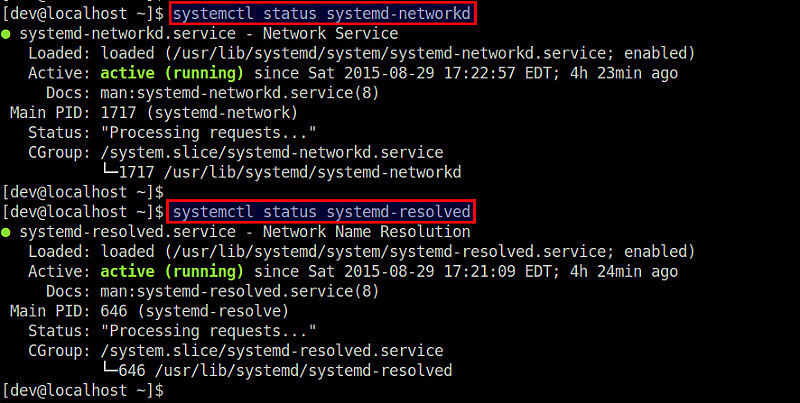Click the green status dot beside systemd-resolved.service
The height and width of the screenshot is (403, 800).
(x=6, y=233)
